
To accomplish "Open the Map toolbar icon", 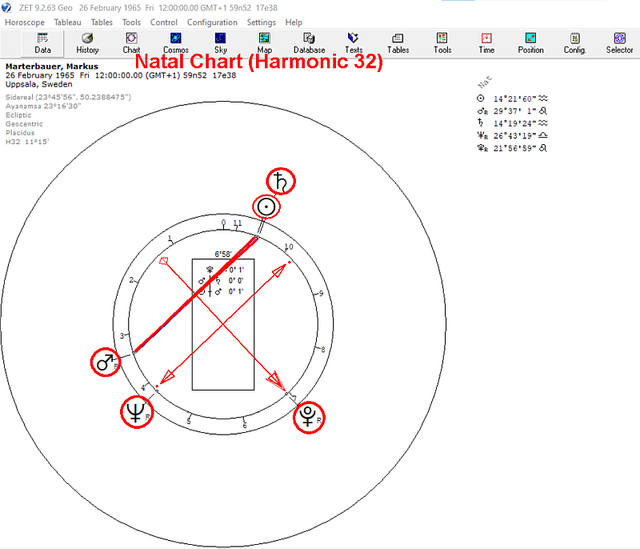I will point(264,43).
